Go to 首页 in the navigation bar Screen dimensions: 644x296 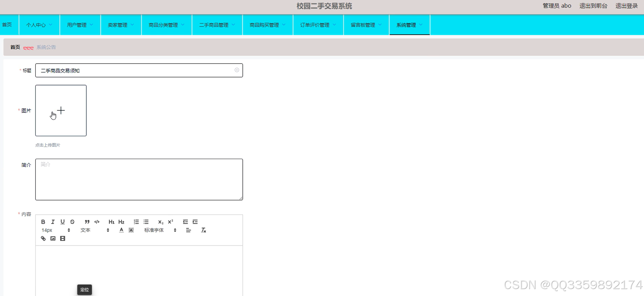coord(7,25)
